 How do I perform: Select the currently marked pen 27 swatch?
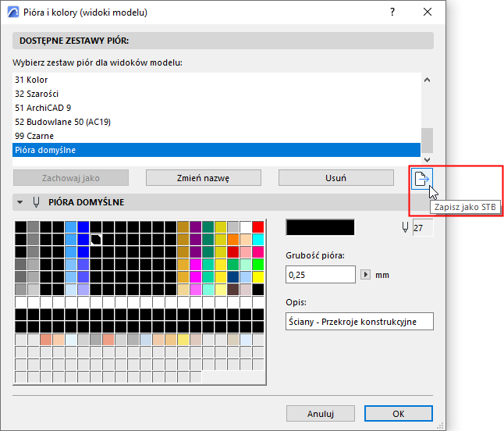point(96,239)
